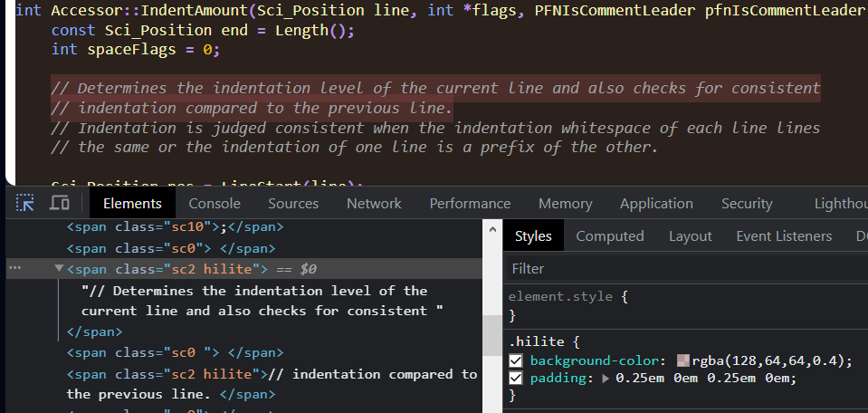
Task: Open the Security tab
Action: pos(747,204)
